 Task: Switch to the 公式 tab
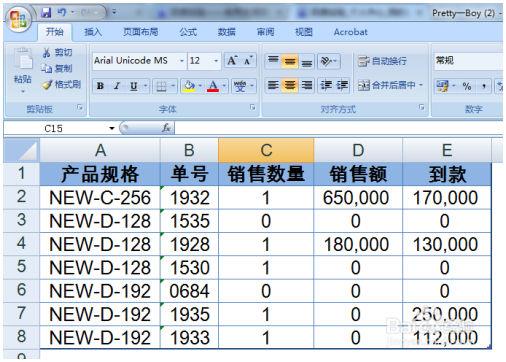tap(188, 32)
